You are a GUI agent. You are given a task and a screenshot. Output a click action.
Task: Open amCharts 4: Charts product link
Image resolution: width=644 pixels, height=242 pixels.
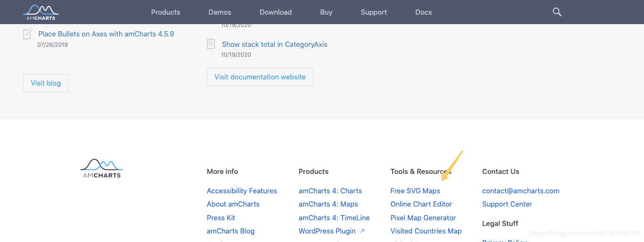330,191
